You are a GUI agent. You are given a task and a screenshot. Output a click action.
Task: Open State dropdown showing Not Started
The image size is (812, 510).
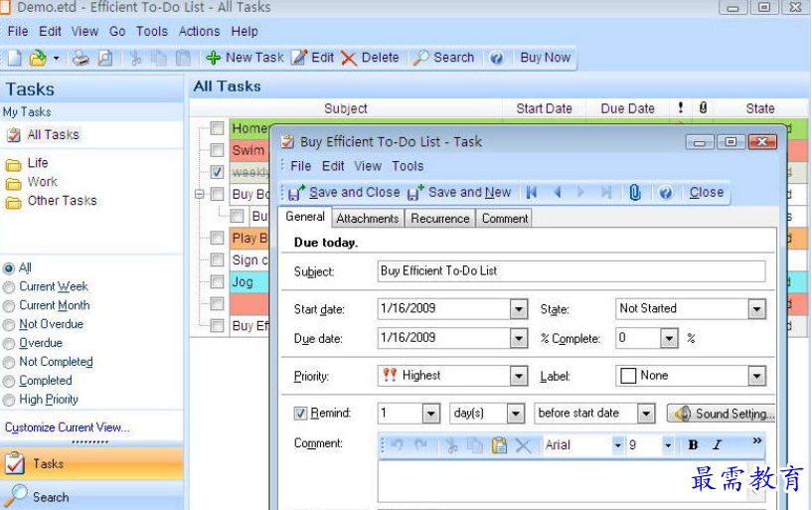[x=756, y=309]
